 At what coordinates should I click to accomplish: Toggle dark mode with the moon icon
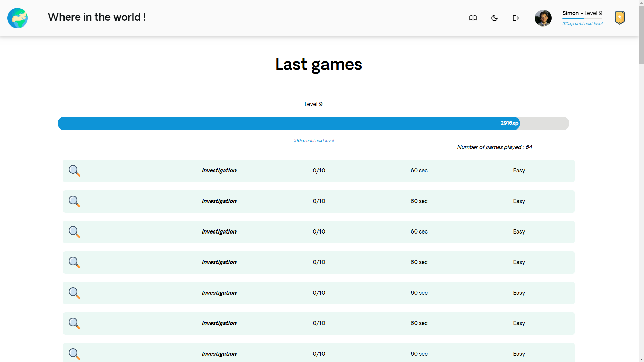(494, 18)
